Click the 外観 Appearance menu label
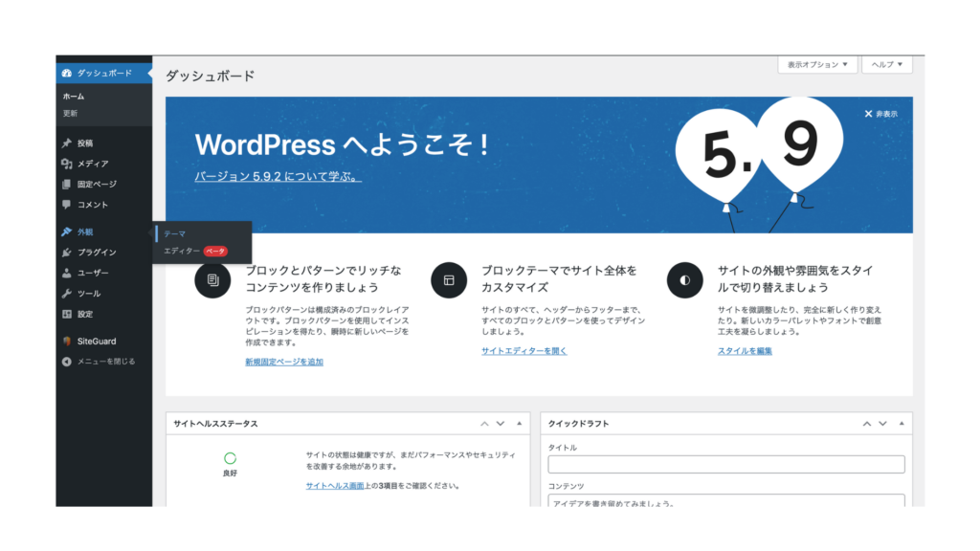This screenshot has width=980, height=551. click(x=85, y=231)
